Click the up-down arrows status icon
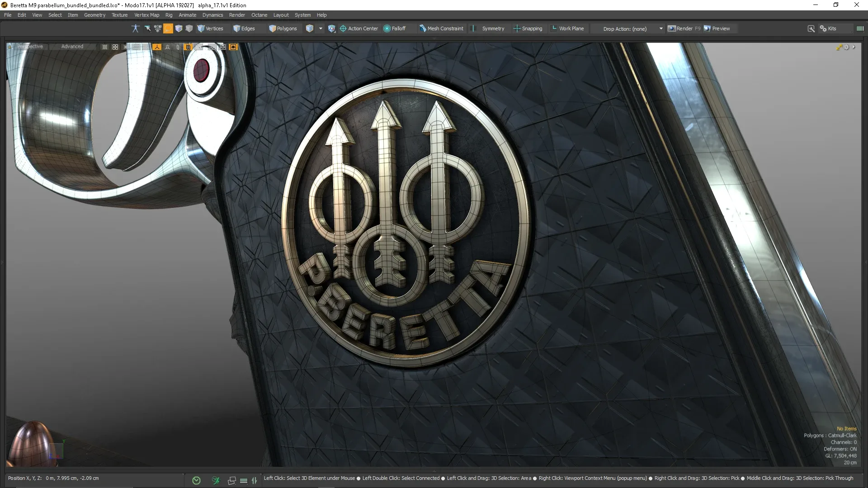Viewport: 868px width, 488px height. pyautogui.click(x=254, y=480)
